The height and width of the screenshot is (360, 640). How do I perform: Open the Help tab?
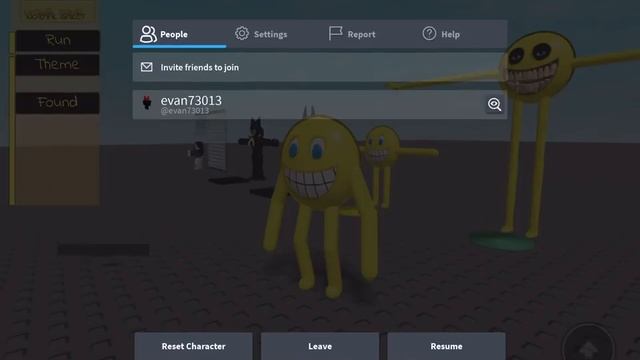441,34
